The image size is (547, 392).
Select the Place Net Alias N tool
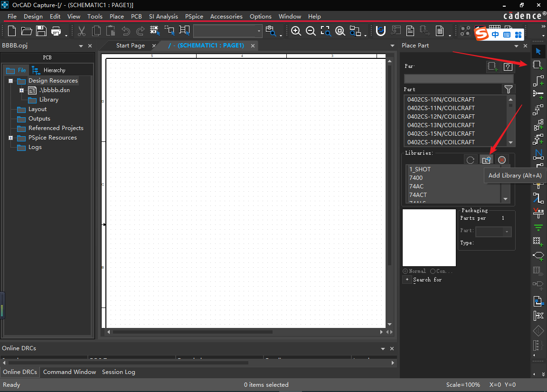tap(538, 154)
